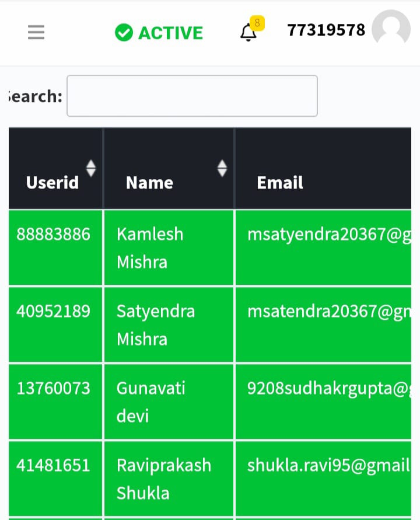
Task: Click email msatendra20367 cell
Action: tap(323, 324)
